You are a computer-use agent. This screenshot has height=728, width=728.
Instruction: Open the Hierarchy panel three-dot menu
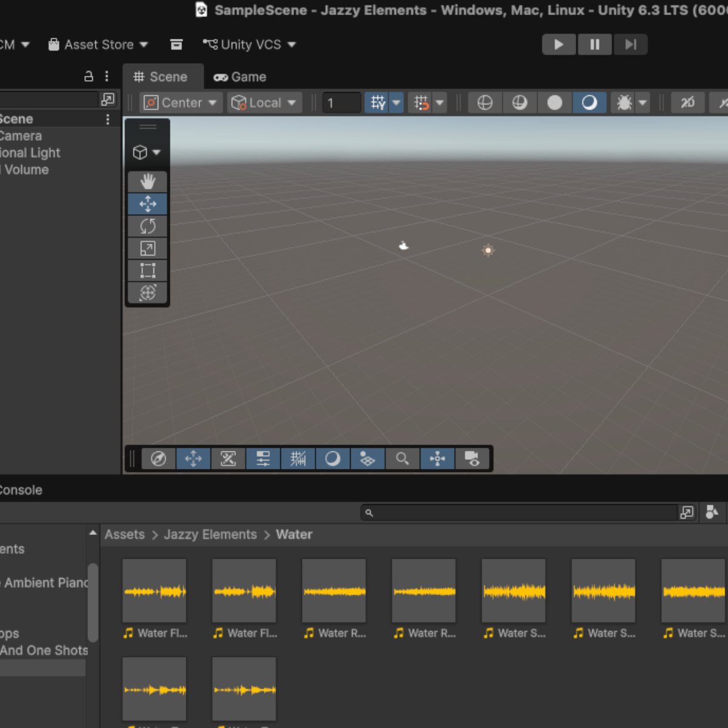107,76
